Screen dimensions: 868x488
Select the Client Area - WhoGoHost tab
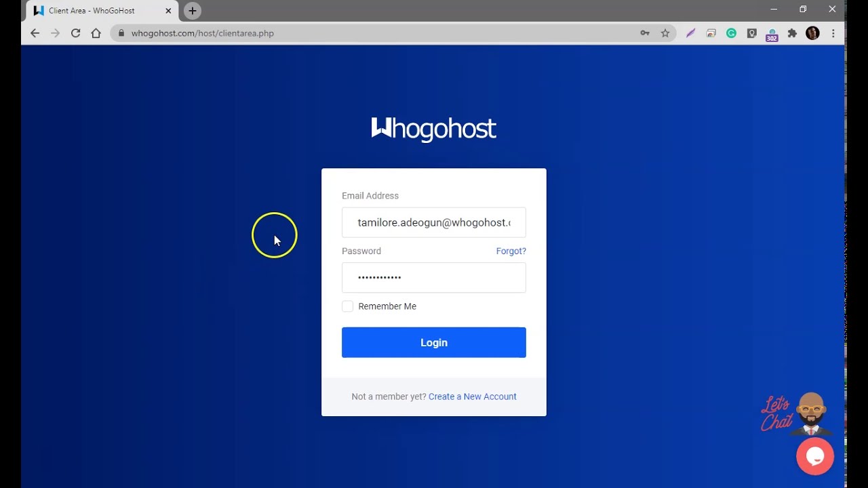pyautogui.click(x=102, y=11)
